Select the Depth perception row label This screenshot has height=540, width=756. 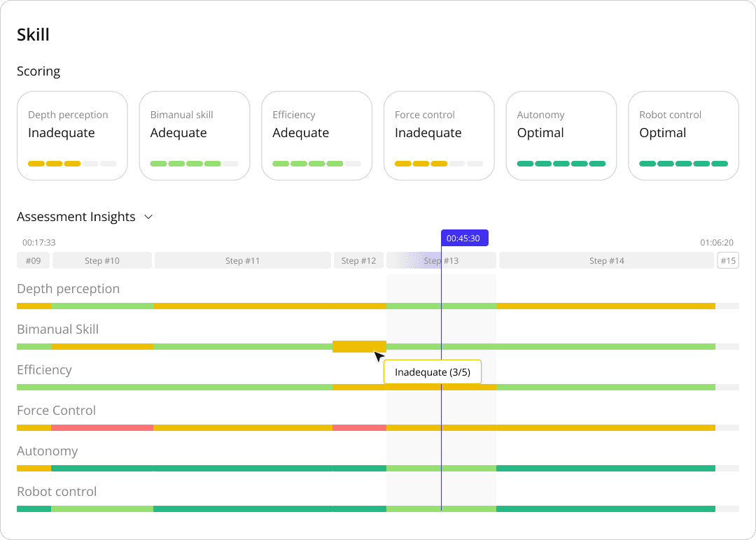tap(68, 288)
